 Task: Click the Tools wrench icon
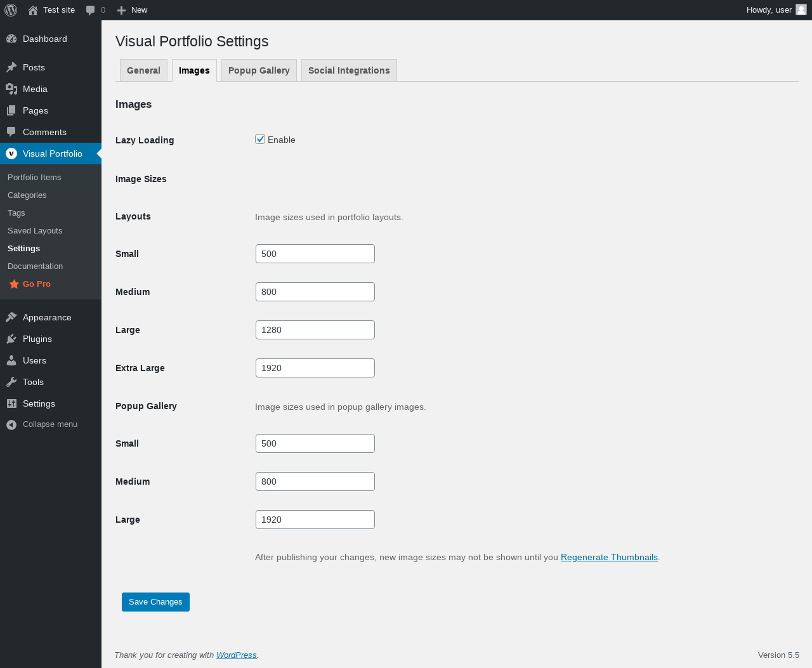click(x=11, y=382)
